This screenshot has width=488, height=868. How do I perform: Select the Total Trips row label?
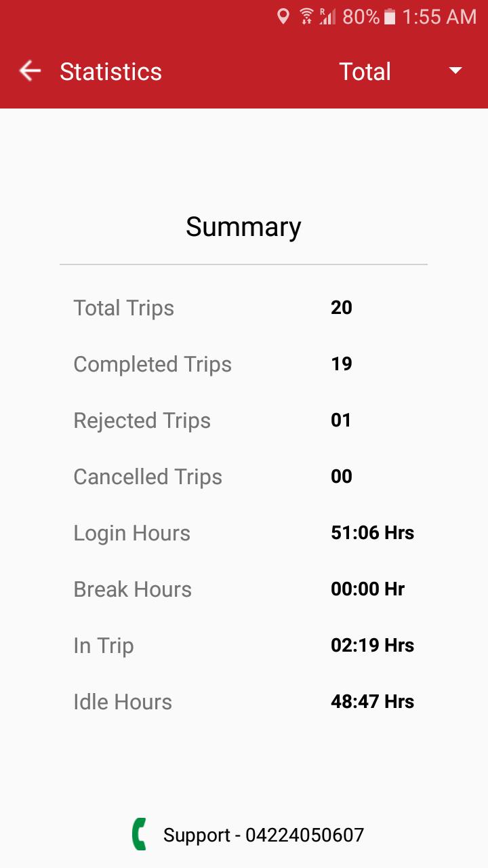click(123, 308)
